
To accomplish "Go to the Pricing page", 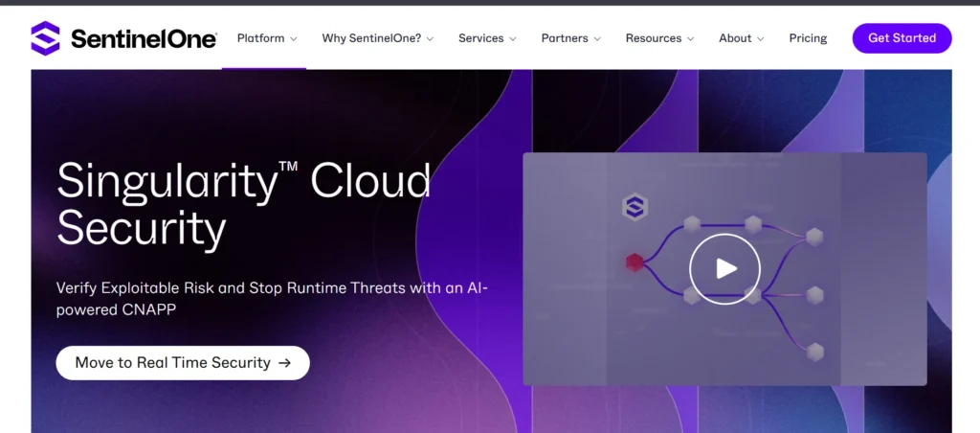I will click(x=808, y=38).
